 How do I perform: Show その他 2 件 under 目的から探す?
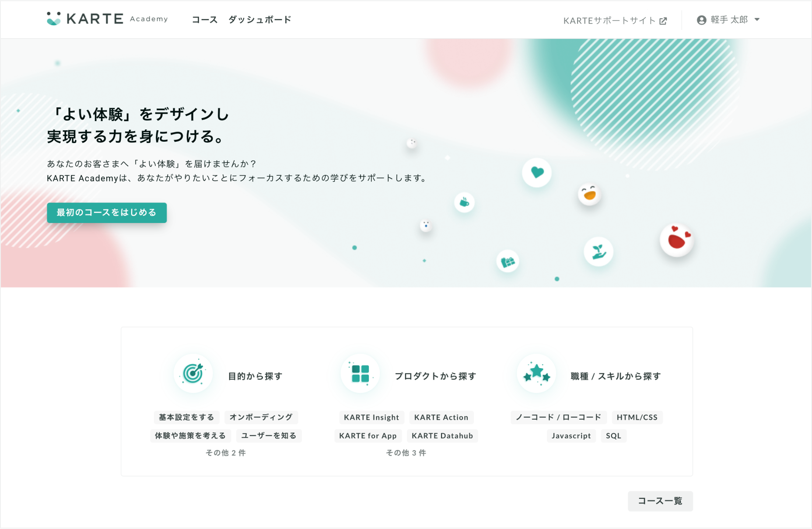point(226,453)
